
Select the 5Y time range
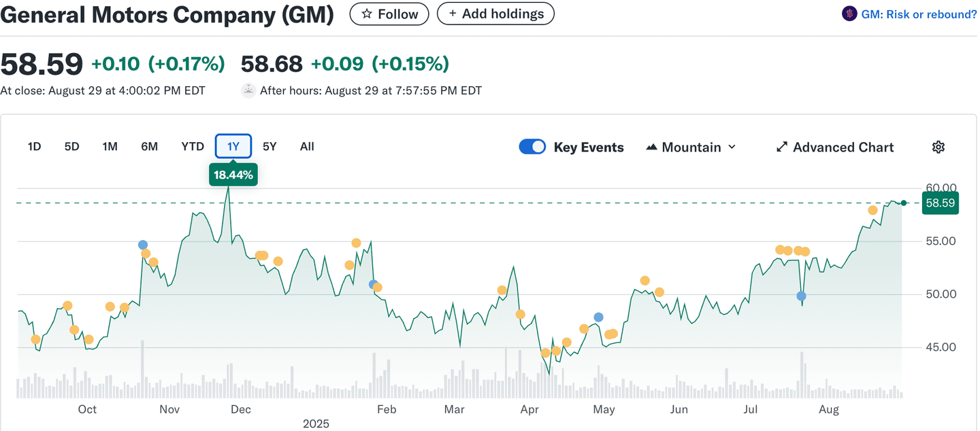pos(269,146)
